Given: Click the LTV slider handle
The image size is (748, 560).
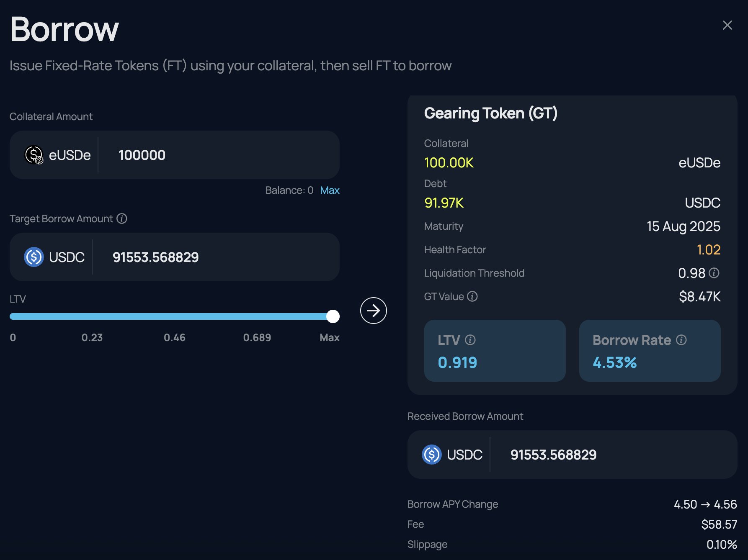Looking at the screenshot, I should pyautogui.click(x=333, y=316).
